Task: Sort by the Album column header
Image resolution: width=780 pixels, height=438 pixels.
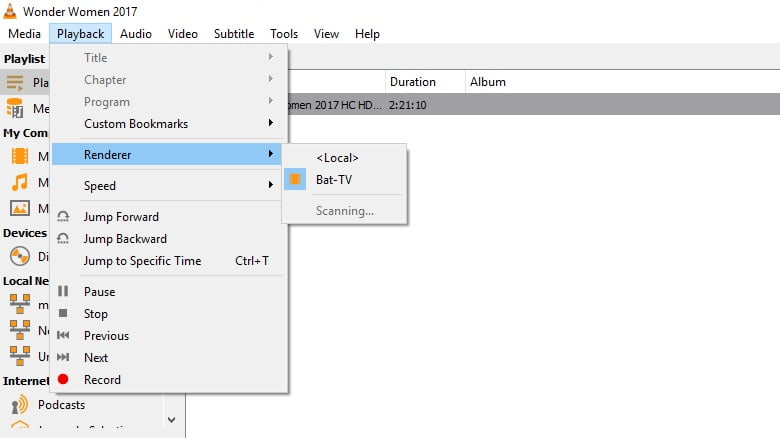Action: click(x=488, y=82)
